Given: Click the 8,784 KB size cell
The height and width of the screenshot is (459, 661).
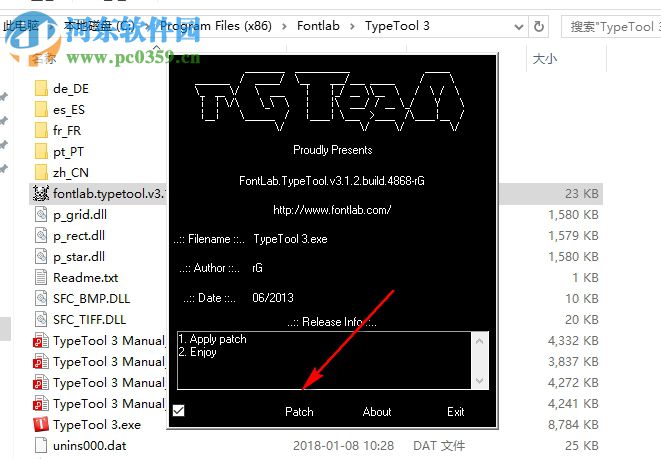Looking at the screenshot, I should 573,424.
